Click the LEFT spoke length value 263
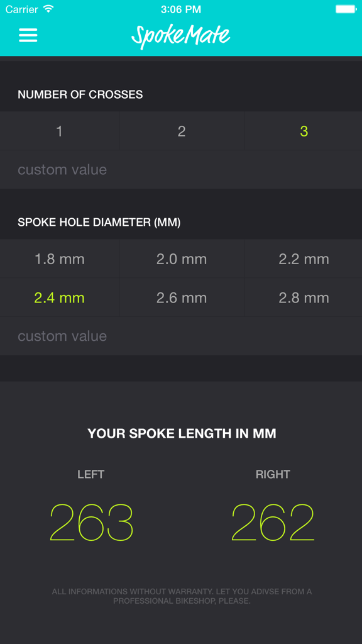The width and height of the screenshot is (362, 644). click(x=91, y=522)
